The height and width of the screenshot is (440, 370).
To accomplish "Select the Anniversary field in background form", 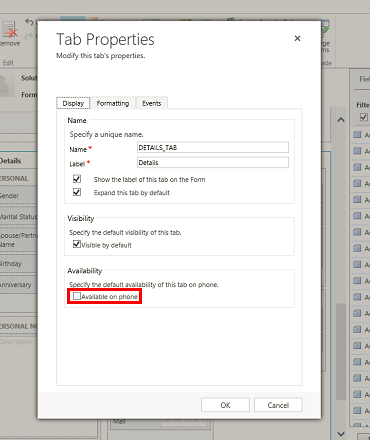I will tap(18, 285).
